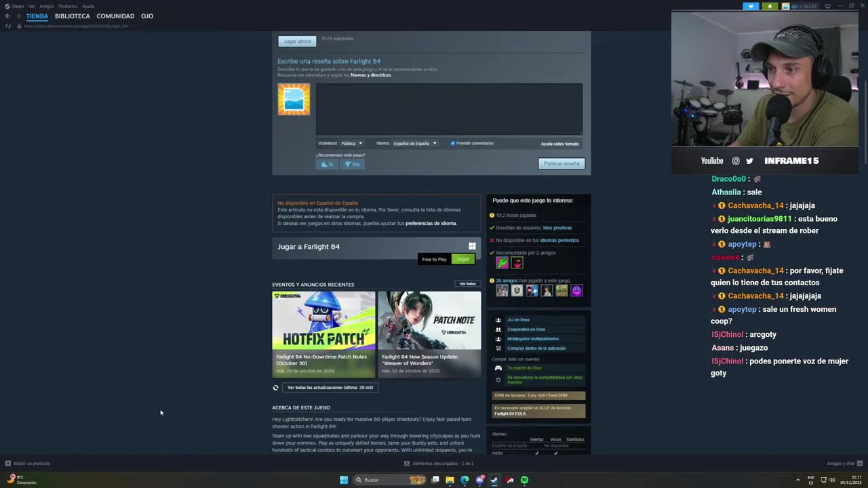Open the OJO profile tab

[147, 16]
